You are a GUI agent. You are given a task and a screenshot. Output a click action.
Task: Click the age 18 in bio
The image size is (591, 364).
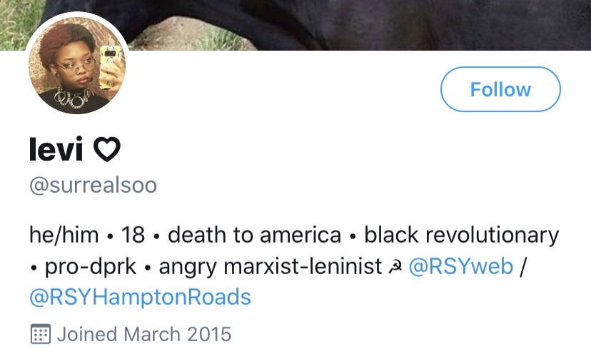tap(133, 235)
